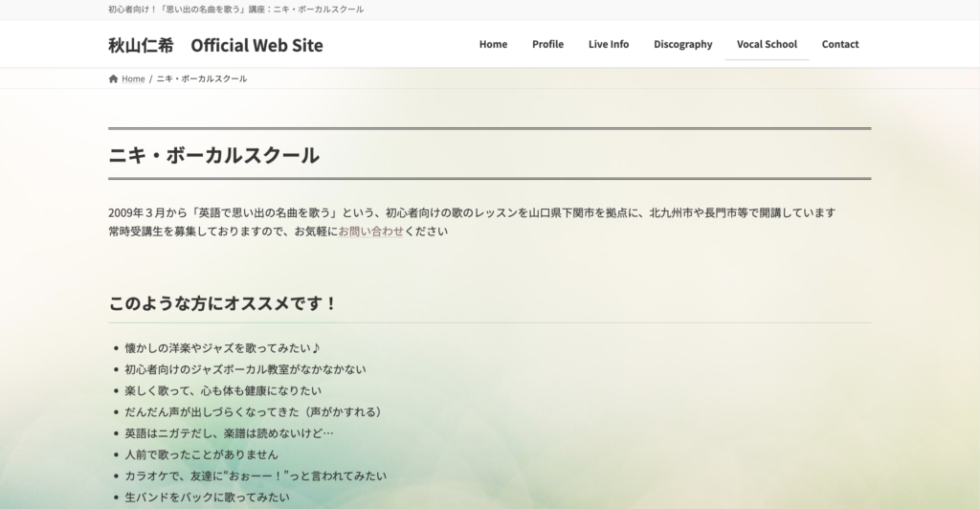Click list item だんだん声が出しづらくなってきた
Viewport: 980px width, 509px height.
(253, 411)
